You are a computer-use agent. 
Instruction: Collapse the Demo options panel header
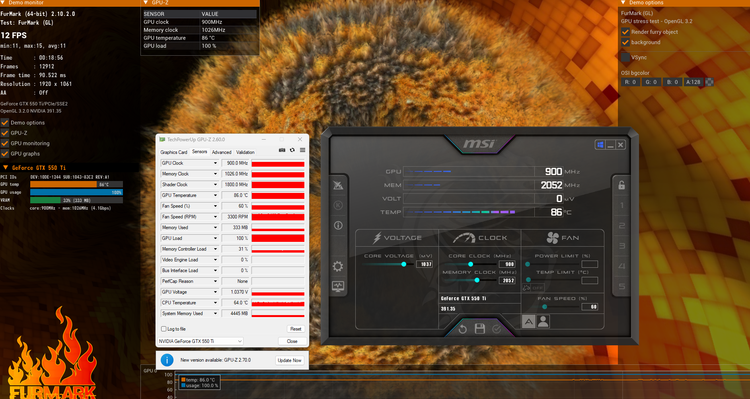623,2
